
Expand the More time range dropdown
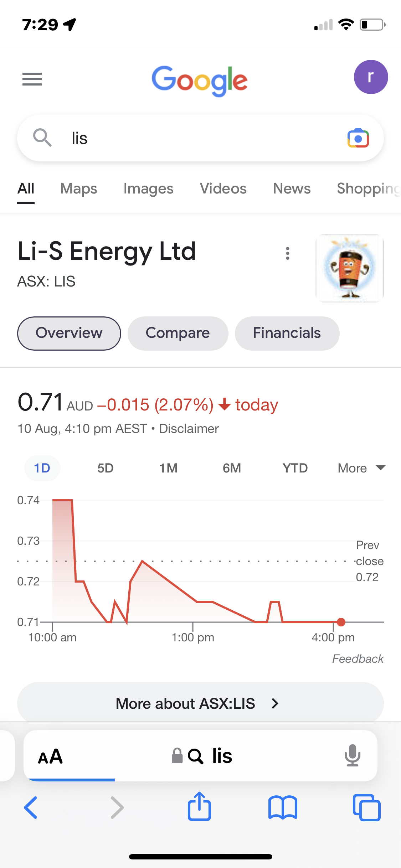click(361, 468)
